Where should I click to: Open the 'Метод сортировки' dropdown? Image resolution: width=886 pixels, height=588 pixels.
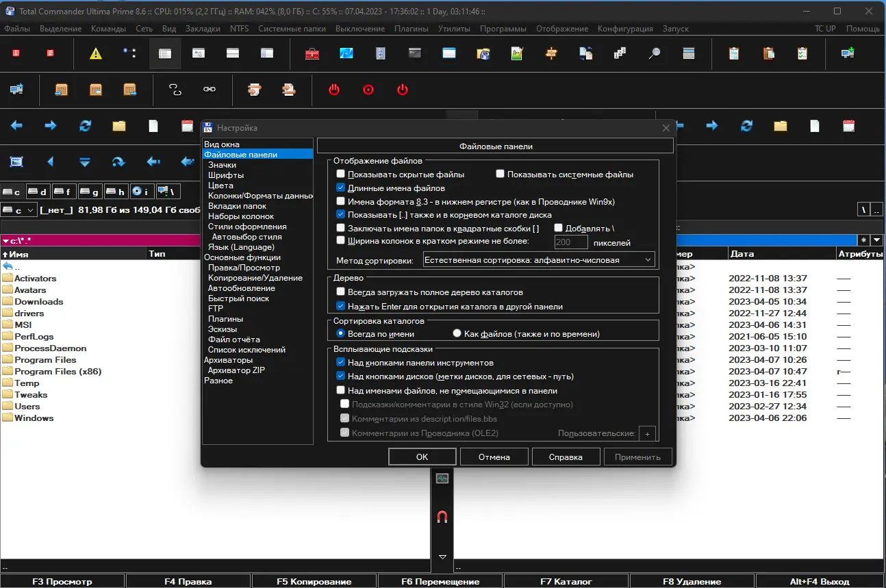pos(539,260)
